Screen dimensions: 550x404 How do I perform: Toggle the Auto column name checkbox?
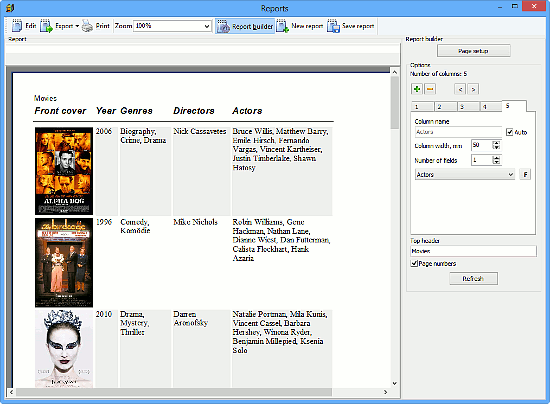(509, 132)
